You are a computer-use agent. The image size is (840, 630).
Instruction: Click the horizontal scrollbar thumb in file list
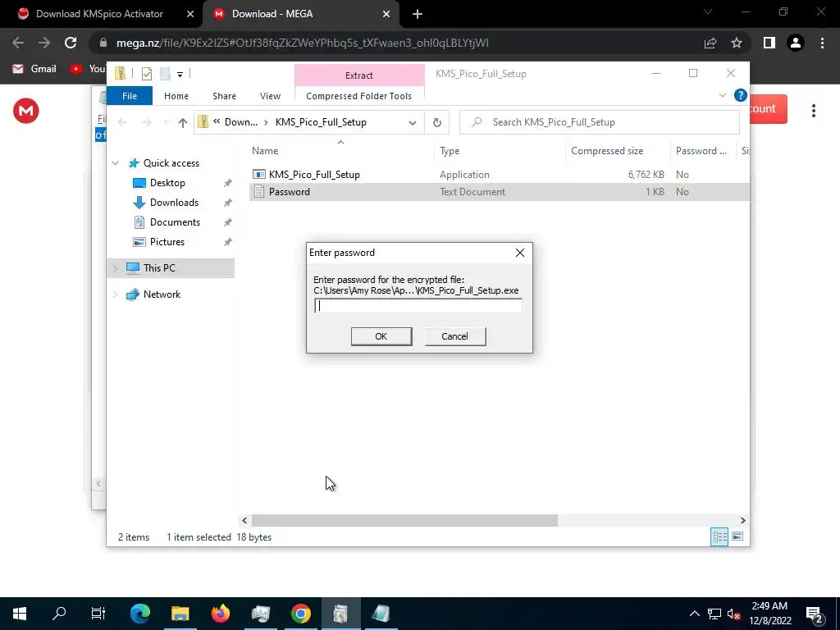coord(404,520)
